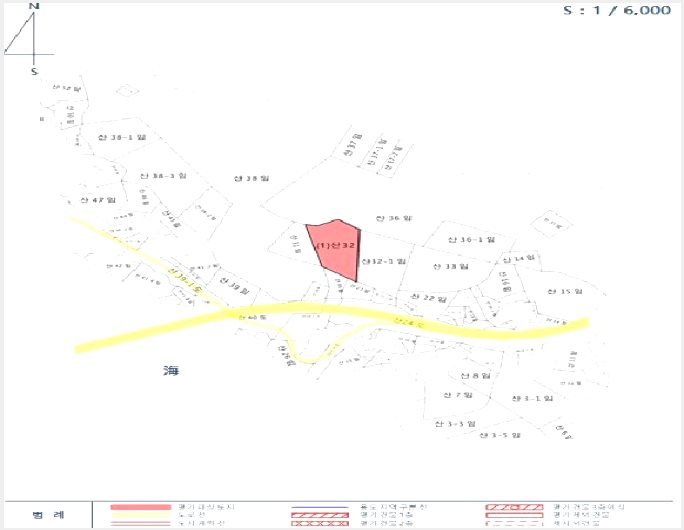Click the double red line legend symbol
Screen dimensions: 684x530
(x=140, y=523)
